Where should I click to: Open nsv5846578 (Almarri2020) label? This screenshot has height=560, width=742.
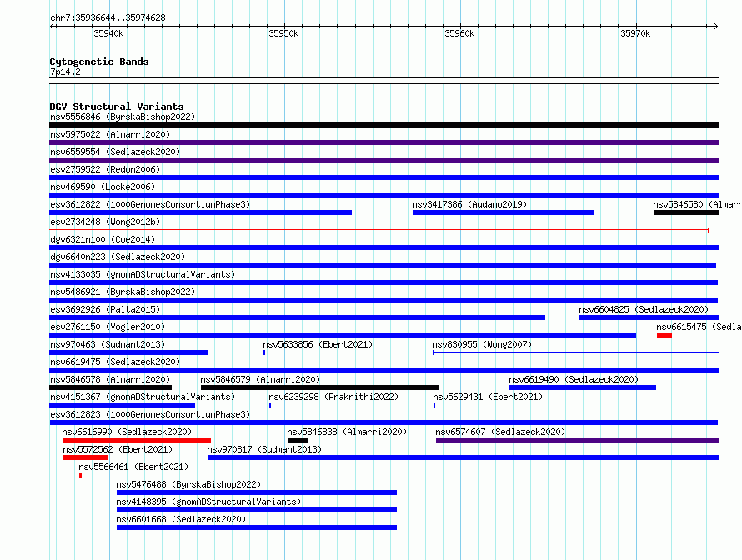[110, 379]
